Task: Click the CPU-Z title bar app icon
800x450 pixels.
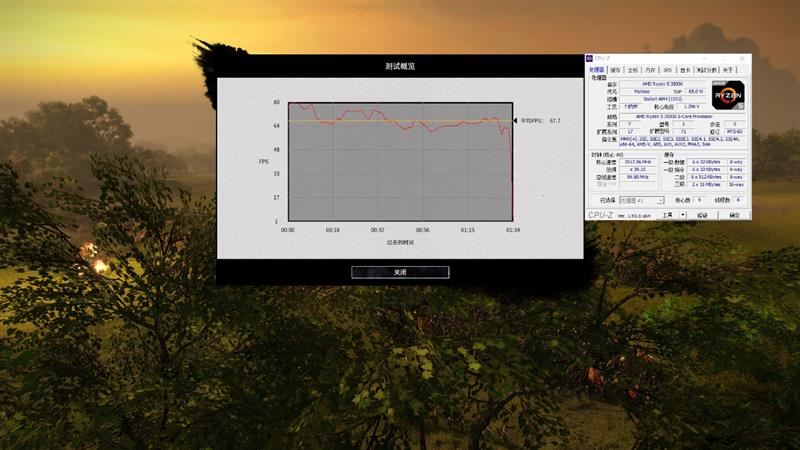Action: (589, 58)
